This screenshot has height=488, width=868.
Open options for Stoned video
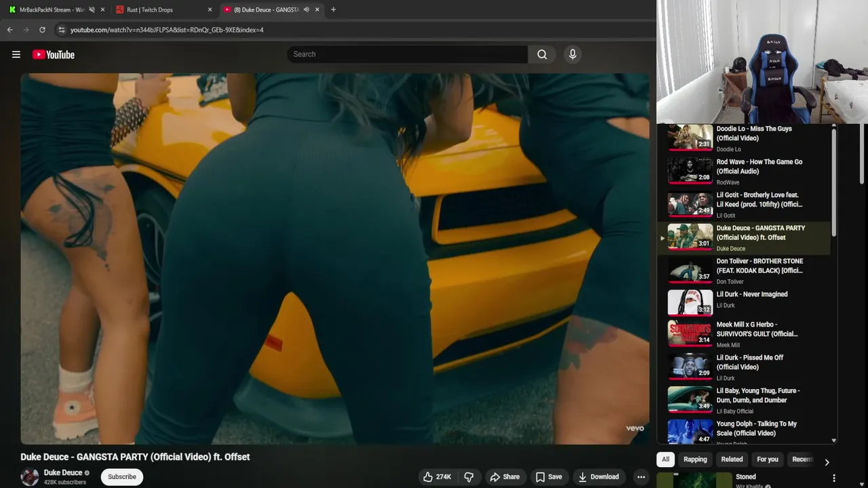pos(834,479)
